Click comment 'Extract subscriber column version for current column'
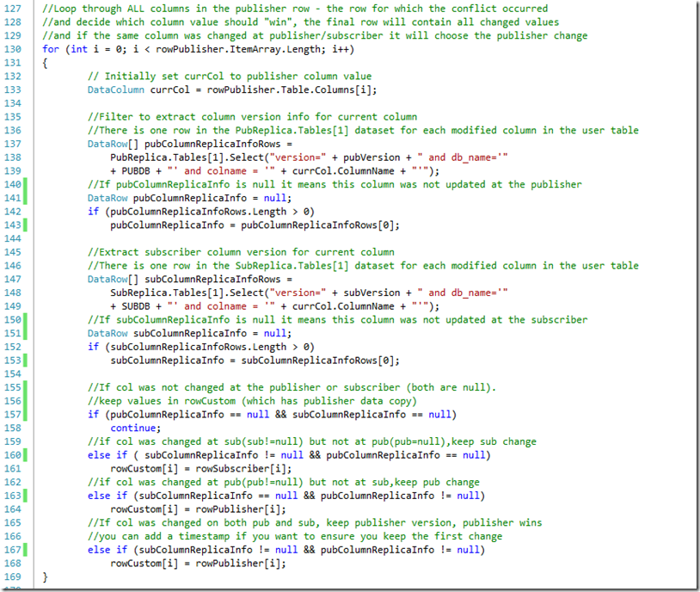Viewport: 700px width, 592px height. point(241,252)
